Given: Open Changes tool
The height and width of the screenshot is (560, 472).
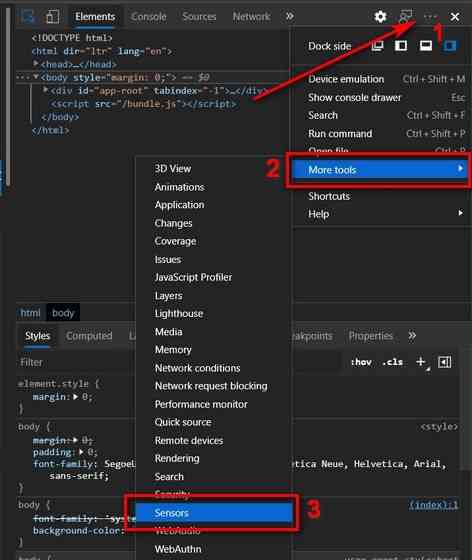Looking at the screenshot, I should pos(213,223).
